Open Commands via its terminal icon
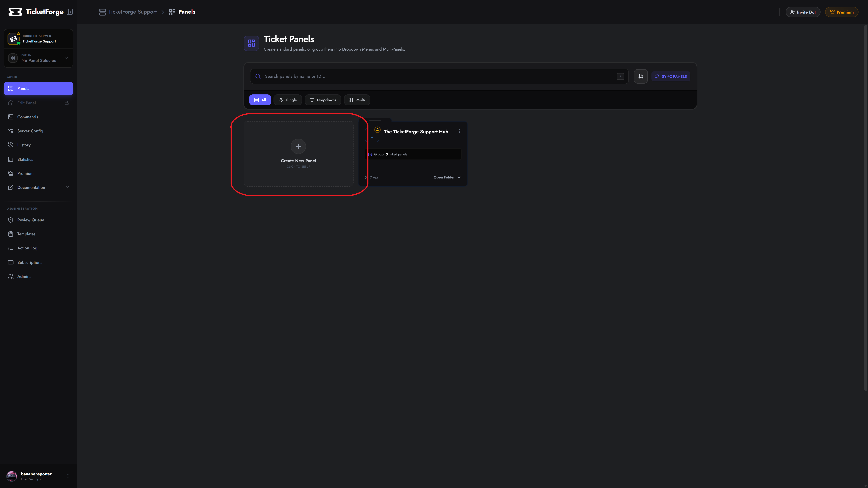The image size is (868, 488). click(11, 117)
